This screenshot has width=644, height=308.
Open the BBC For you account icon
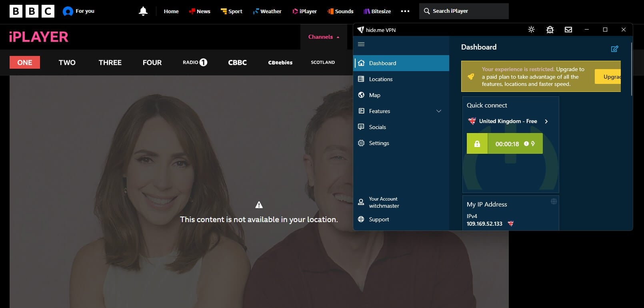pyautogui.click(x=68, y=11)
